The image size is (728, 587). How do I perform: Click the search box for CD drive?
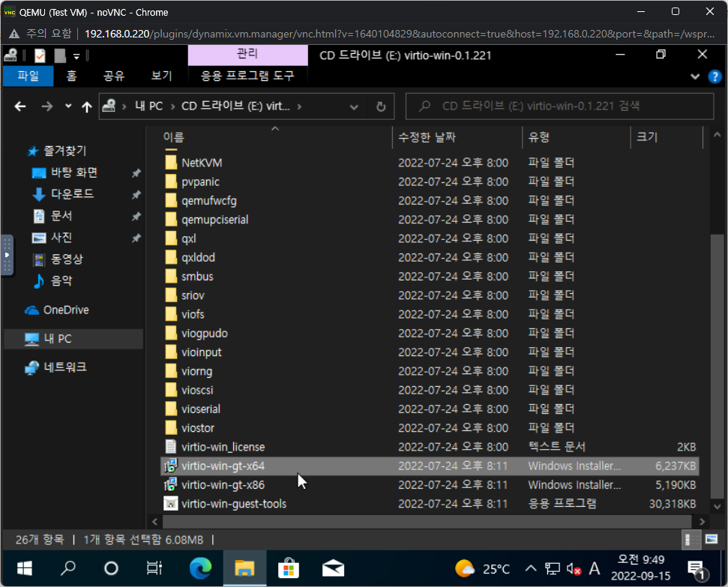coord(559,106)
